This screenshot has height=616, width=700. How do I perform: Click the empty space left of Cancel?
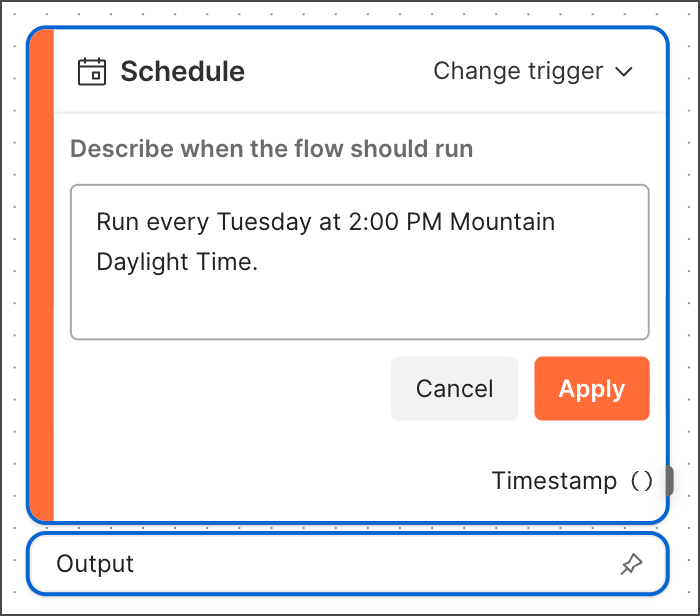230,389
